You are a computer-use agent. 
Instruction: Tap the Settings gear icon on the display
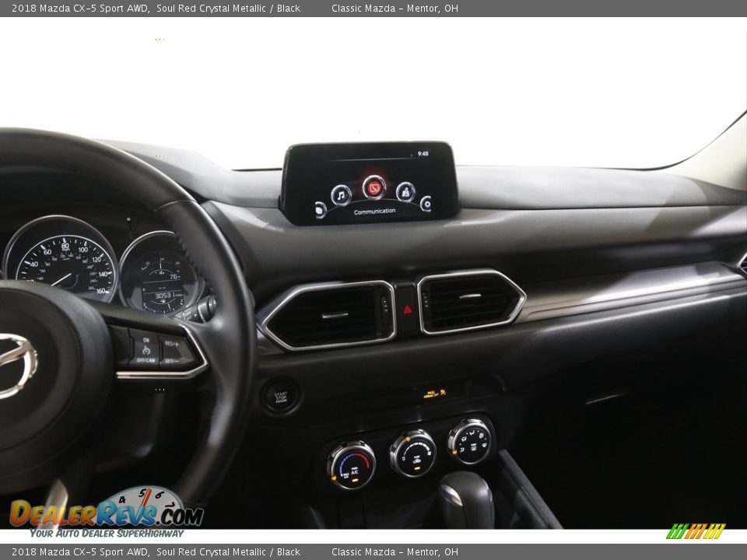click(426, 204)
